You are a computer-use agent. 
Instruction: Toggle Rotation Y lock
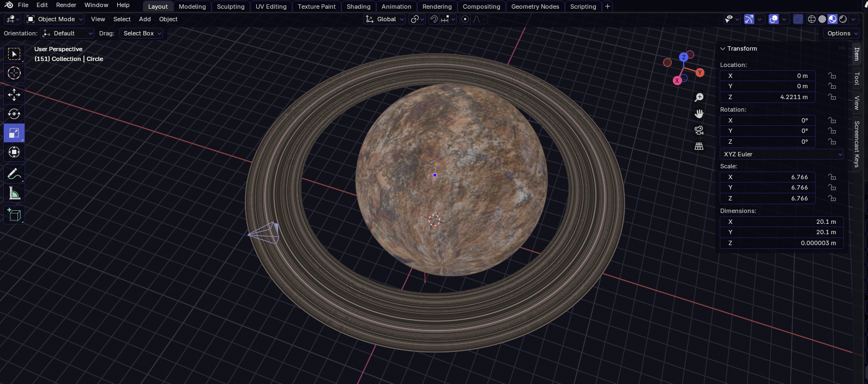tap(832, 131)
